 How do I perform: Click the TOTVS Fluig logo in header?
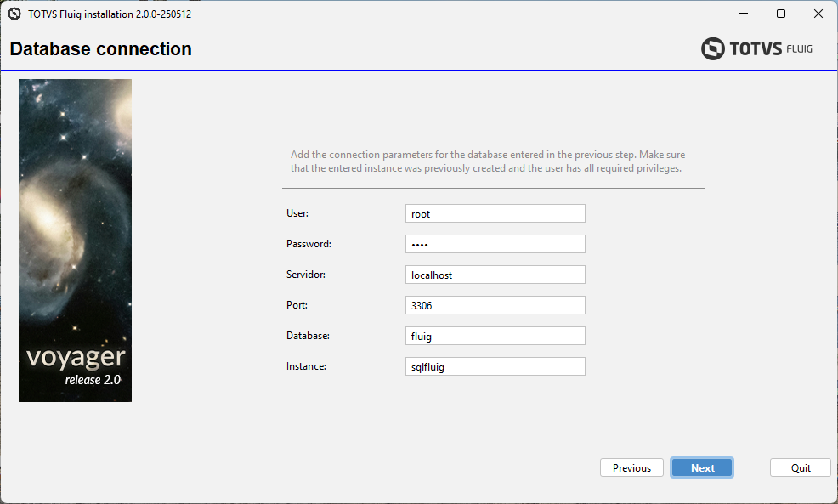point(756,49)
